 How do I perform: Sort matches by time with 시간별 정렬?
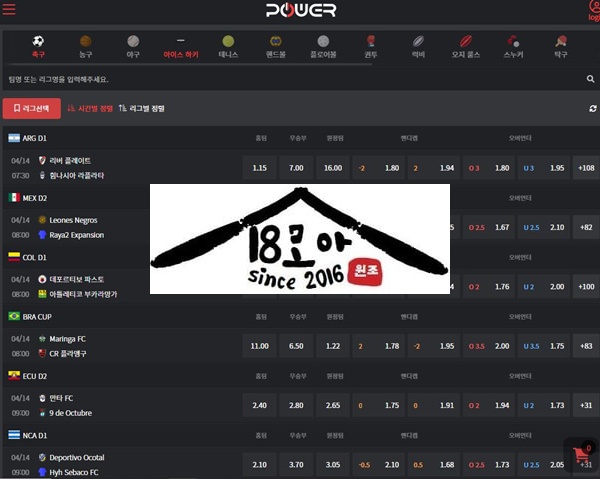90,108
